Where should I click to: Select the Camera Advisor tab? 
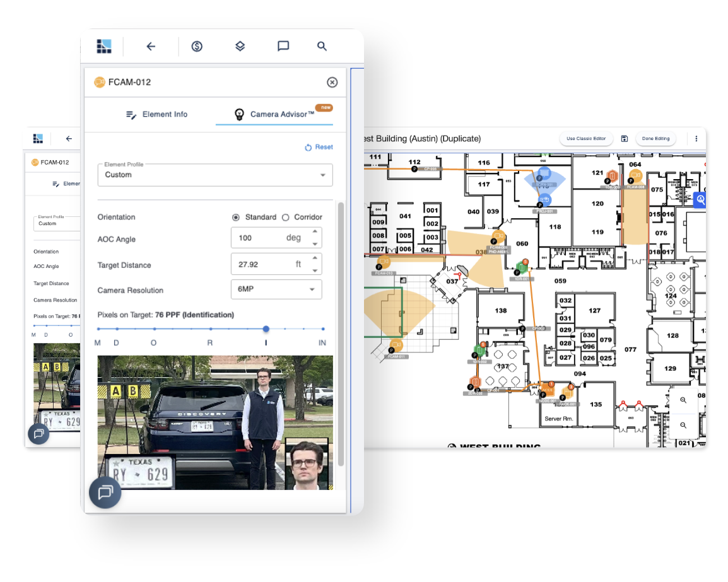click(x=278, y=114)
